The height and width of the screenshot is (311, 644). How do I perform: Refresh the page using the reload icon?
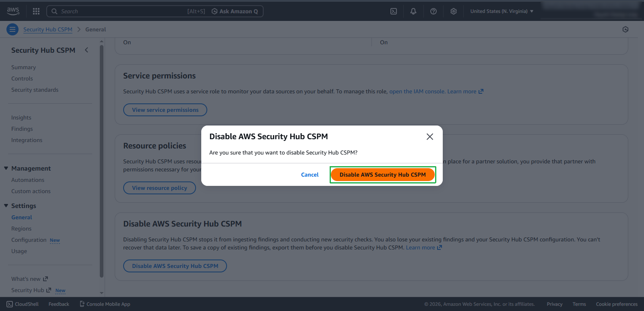point(625,29)
